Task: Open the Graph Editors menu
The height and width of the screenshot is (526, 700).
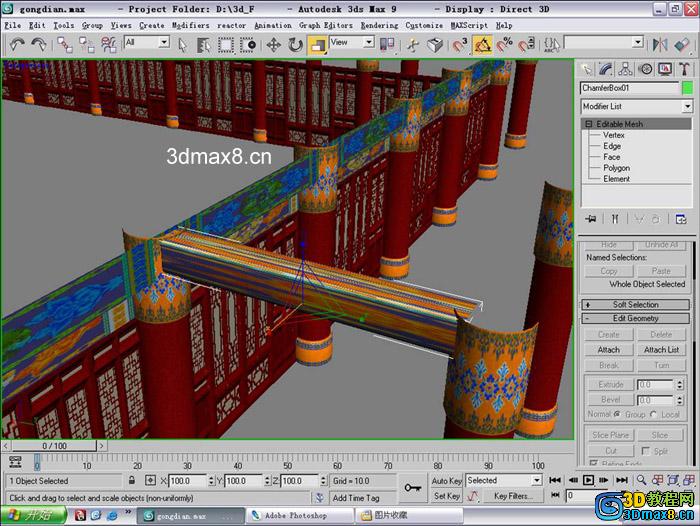Action: tap(326, 25)
